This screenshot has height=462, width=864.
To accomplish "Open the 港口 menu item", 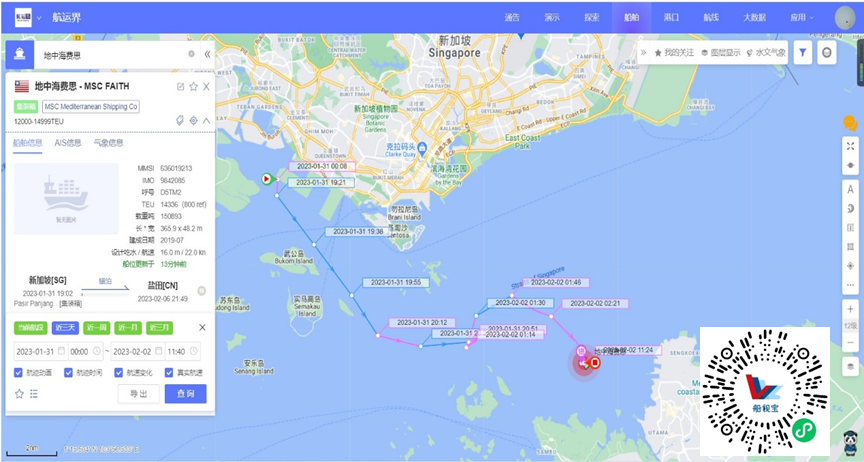I will tap(671, 17).
